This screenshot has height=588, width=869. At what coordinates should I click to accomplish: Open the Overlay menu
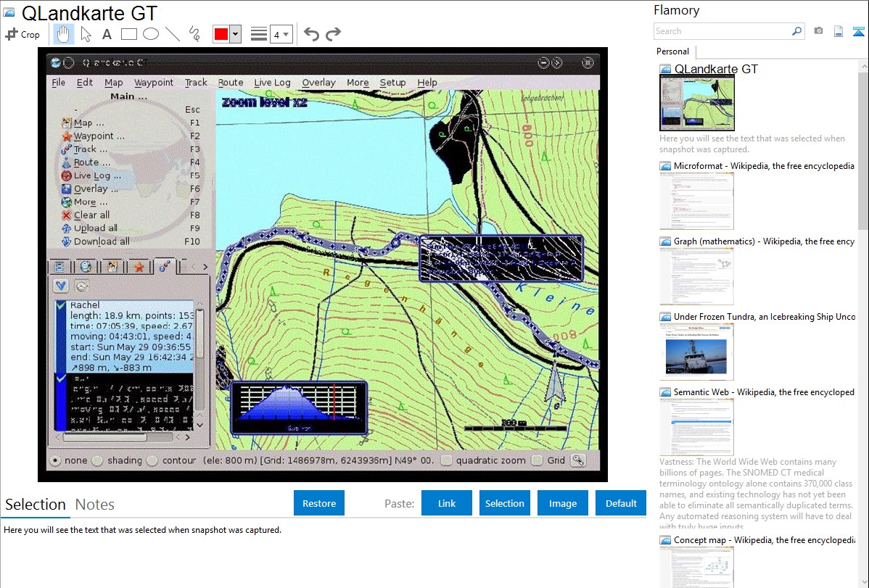click(318, 83)
